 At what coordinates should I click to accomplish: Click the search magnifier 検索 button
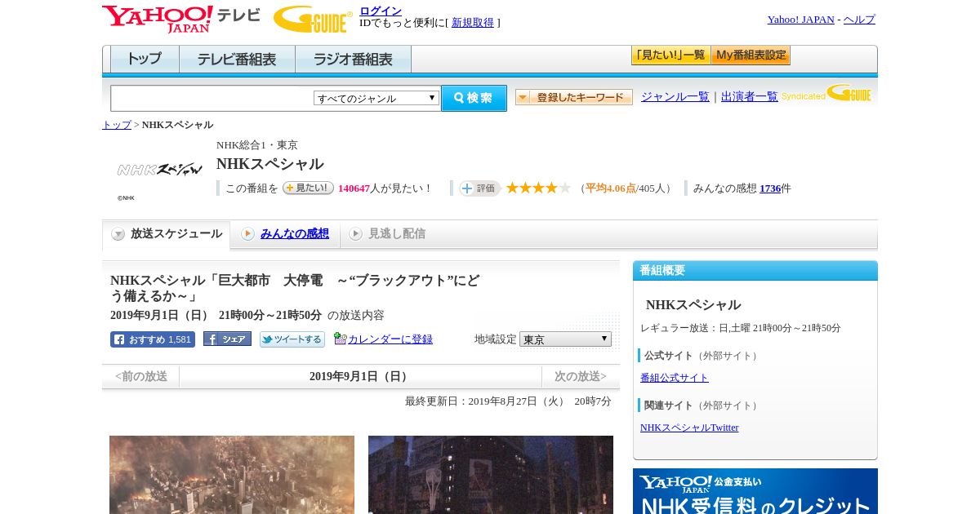point(474,98)
